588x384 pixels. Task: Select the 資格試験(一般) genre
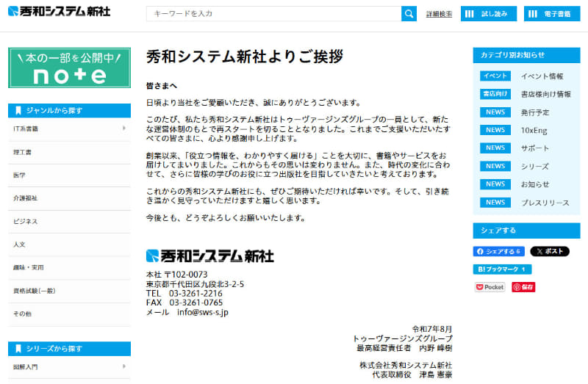(x=69, y=291)
